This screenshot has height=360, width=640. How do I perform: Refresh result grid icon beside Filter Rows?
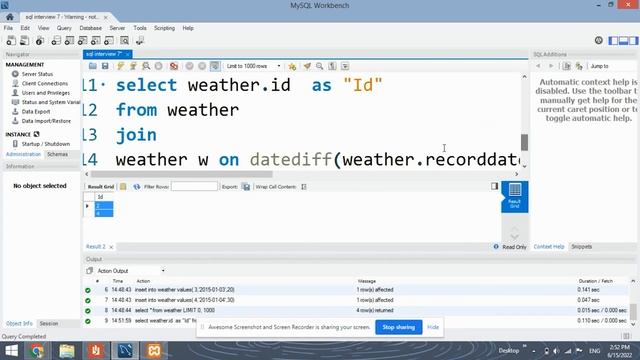tap(136, 187)
